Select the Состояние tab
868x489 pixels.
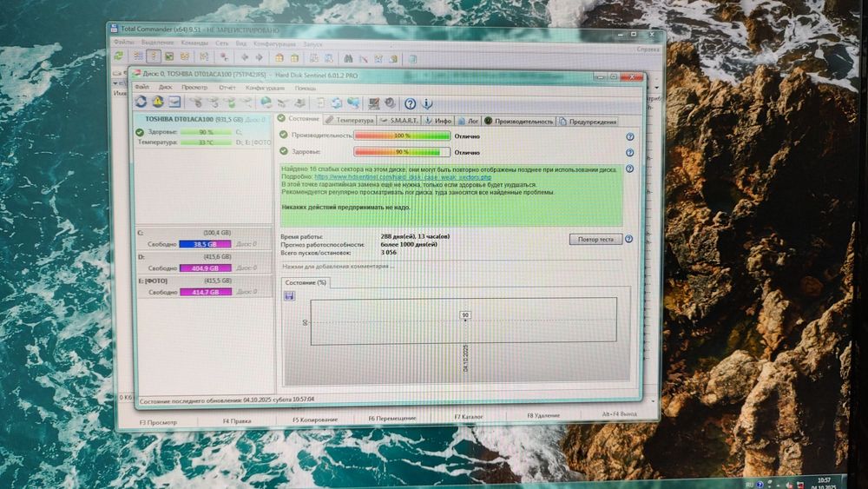click(x=299, y=118)
